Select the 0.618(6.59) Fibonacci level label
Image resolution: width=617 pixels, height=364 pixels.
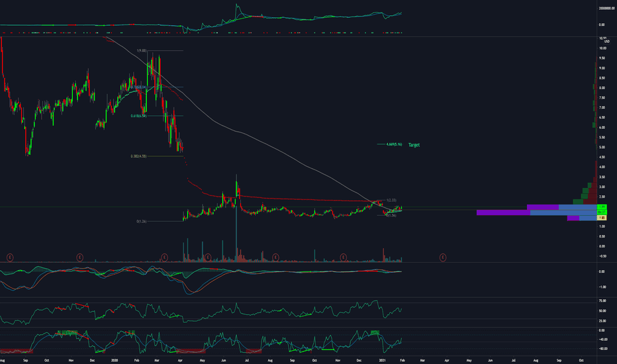138,116
